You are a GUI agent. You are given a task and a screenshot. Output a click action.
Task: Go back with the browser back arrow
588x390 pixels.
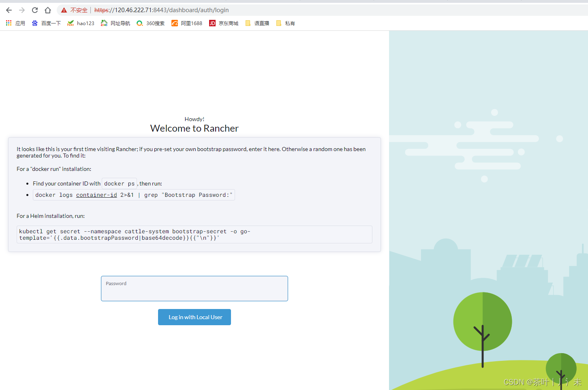coord(9,10)
